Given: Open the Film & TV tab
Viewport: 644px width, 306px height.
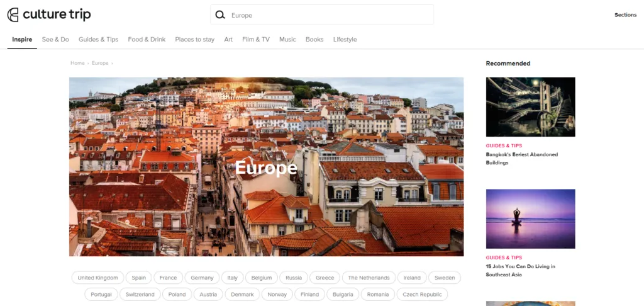Looking at the screenshot, I should tap(256, 40).
